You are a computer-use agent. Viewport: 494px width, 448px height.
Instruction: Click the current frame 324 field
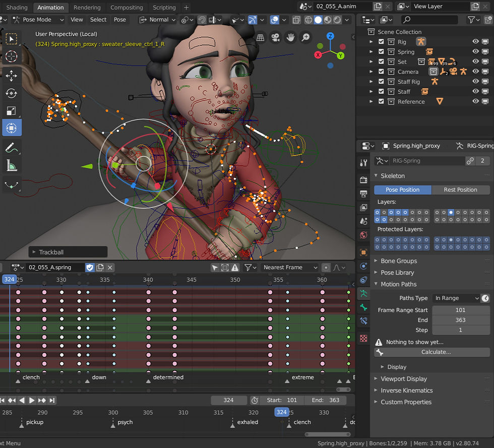click(x=229, y=400)
